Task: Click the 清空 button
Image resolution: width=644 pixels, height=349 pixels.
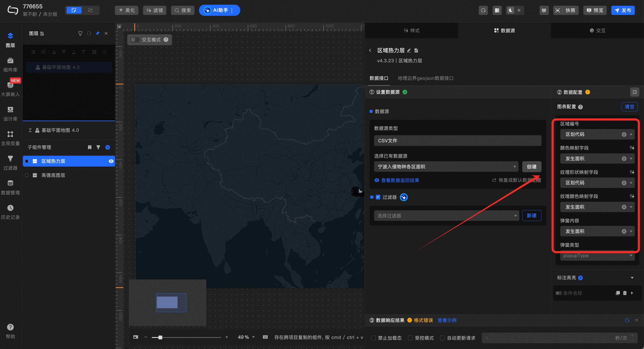Action: point(629,107)
